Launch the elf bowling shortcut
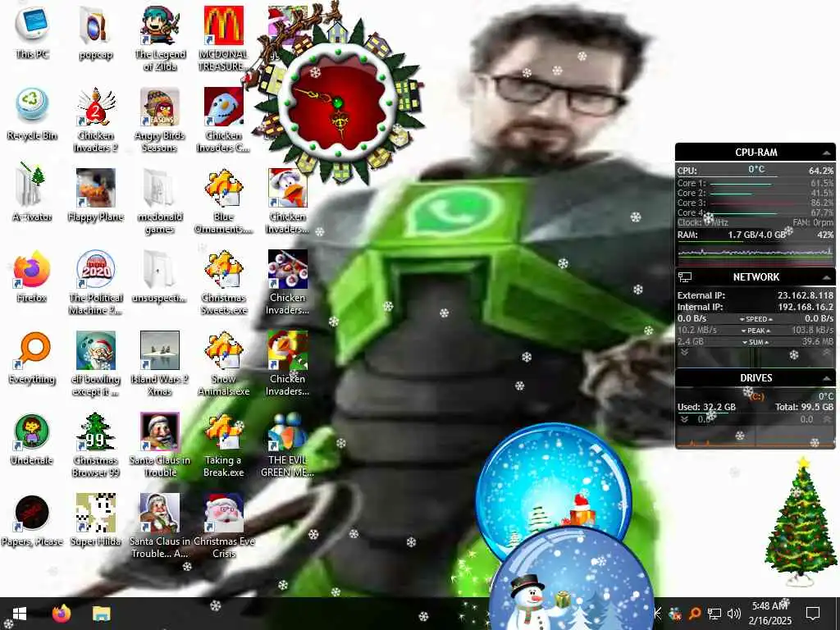The width and height of the screenshot is (840, 630). [x=95, y=363]
